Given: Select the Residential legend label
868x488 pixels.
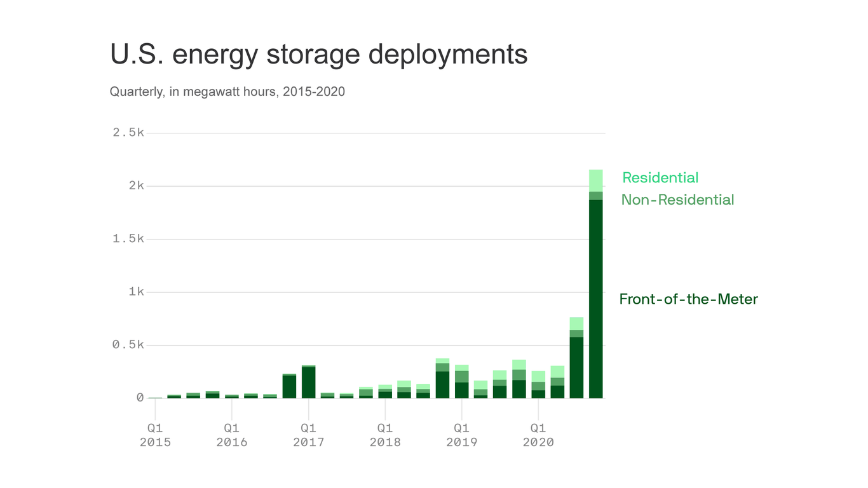Looking at the screenshot, I should [x=660, y=177].
